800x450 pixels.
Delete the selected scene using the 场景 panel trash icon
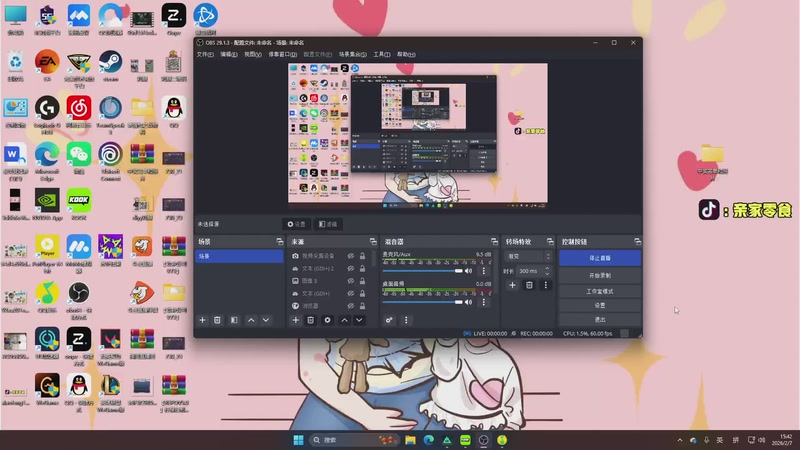[217, 320]
